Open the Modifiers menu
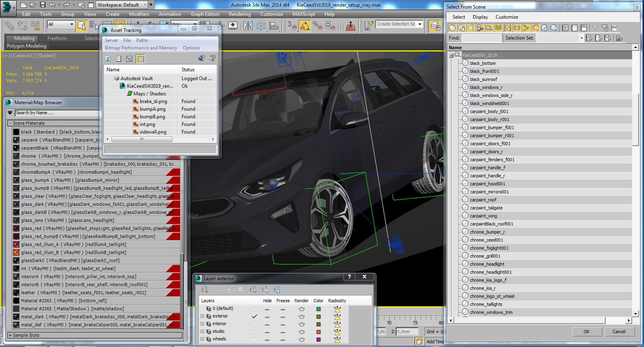The width and height of the screenshot is (644, 347). pos(139,14)
